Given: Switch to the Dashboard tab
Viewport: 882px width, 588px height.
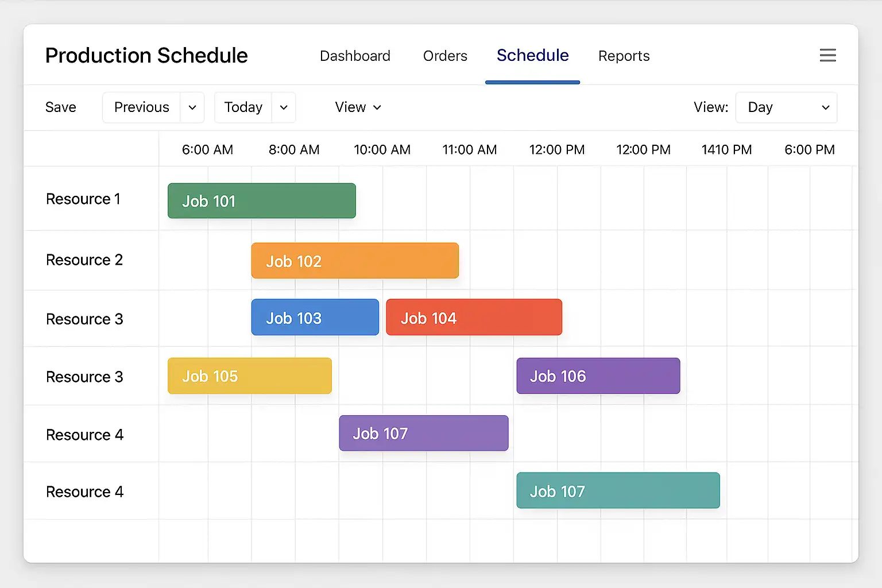Looking at the screenshot, I should [x=355, y=56].
